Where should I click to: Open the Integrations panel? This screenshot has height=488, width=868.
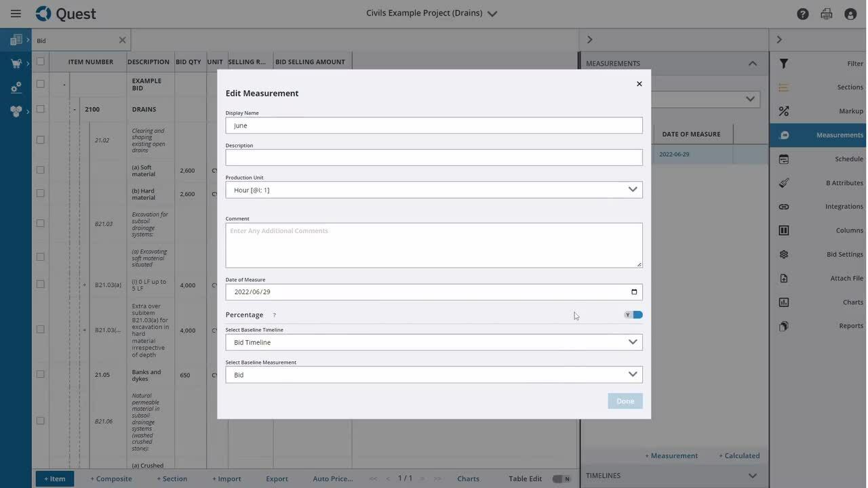818,207
